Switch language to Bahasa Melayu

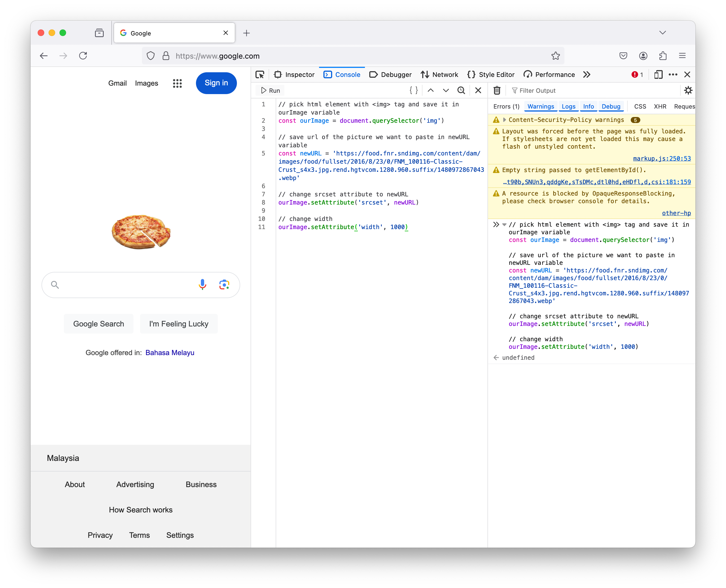click(x=170, y=353)
